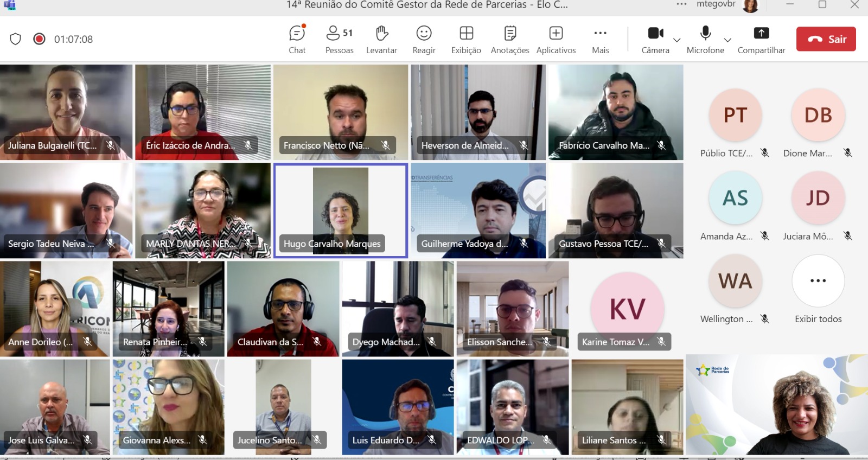Screen dimensions: 868x460
Task: Open the title bar more options ellipsis
Action: click(x=681, y=4)
